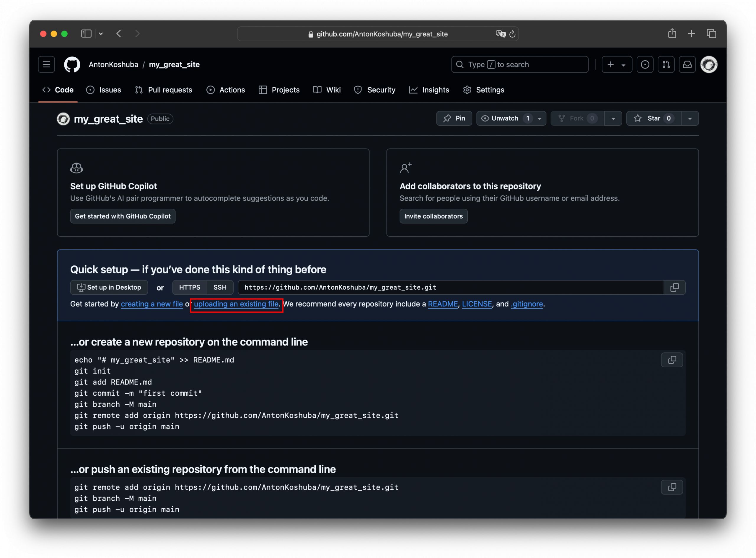Expand the Safari sidebar options chevron
756x558 pixels.
click(101, 33)
